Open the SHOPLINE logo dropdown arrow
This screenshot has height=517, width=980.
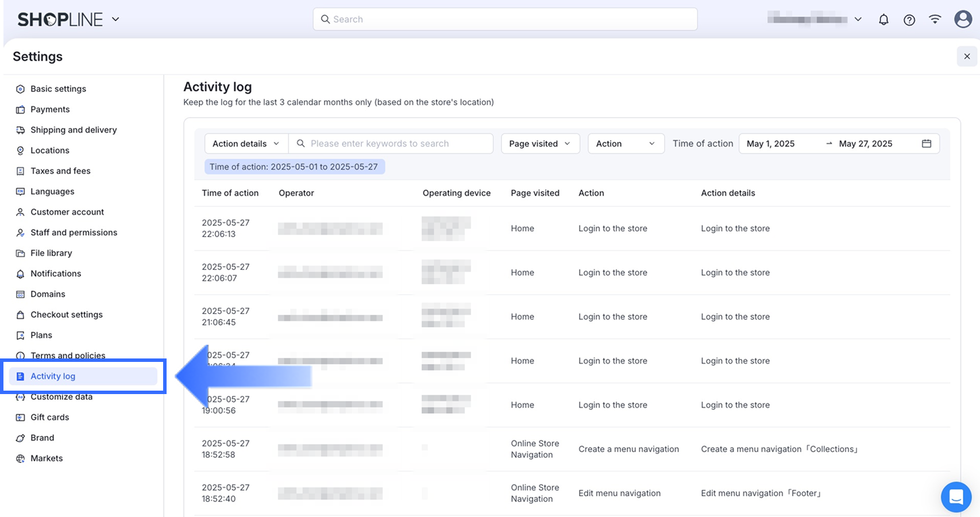click(115, 19)
